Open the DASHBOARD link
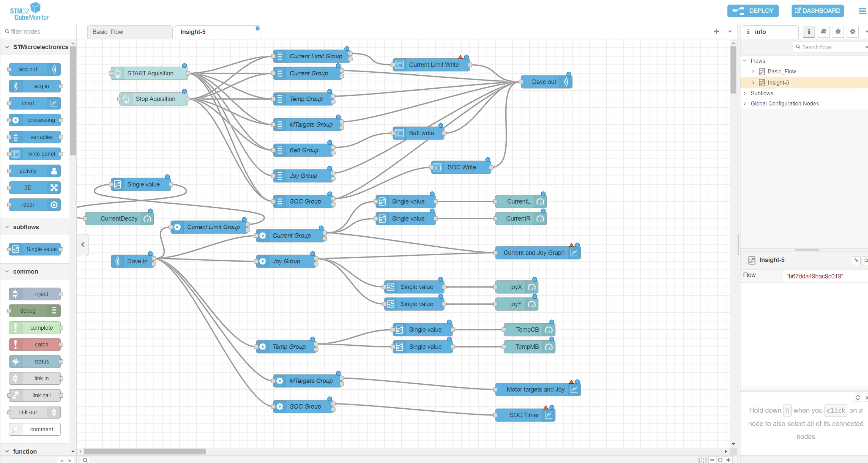The image size is (868, 463). click(817, 11)
